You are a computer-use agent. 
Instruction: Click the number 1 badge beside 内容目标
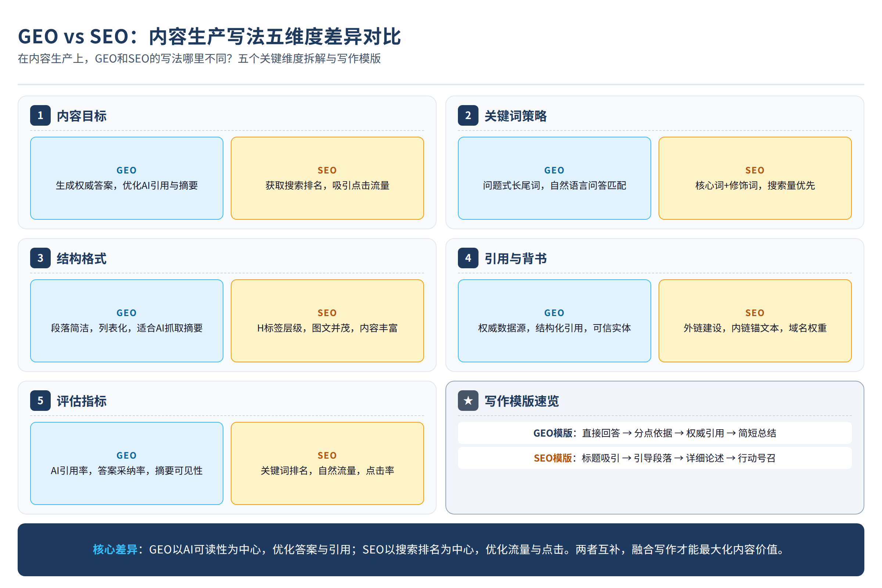pyautogui.click(x=40, y=115)
